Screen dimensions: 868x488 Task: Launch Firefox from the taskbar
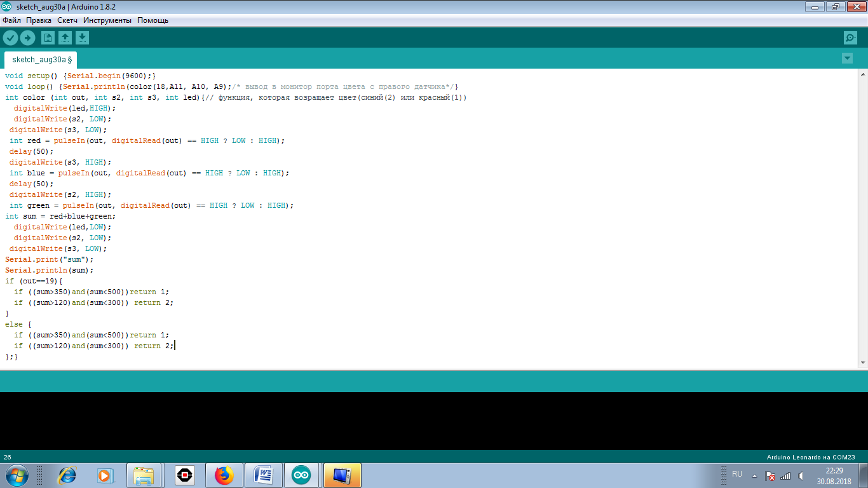click(x=224, y=475)
